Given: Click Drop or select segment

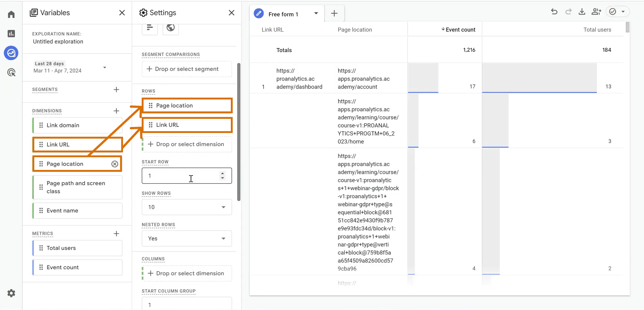Looking at the screenshot, I should pos(187,69).
